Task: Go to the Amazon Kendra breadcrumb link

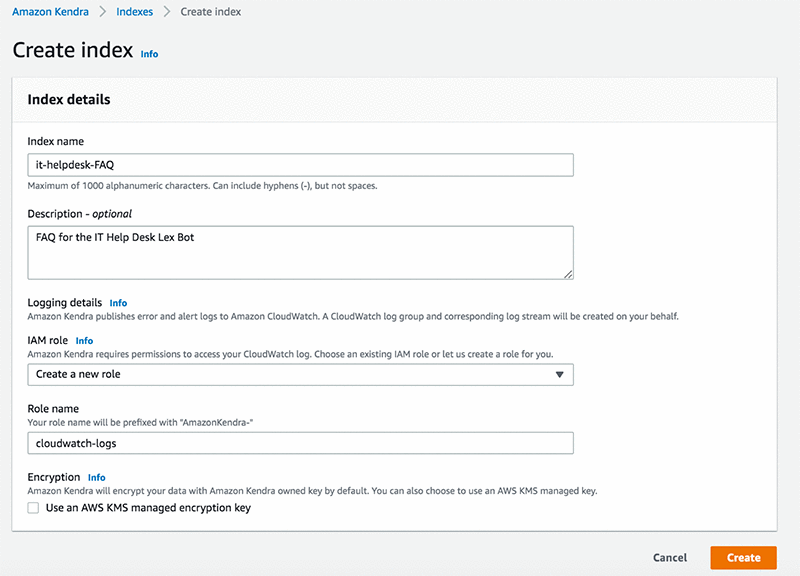Action: click(50, 12)
